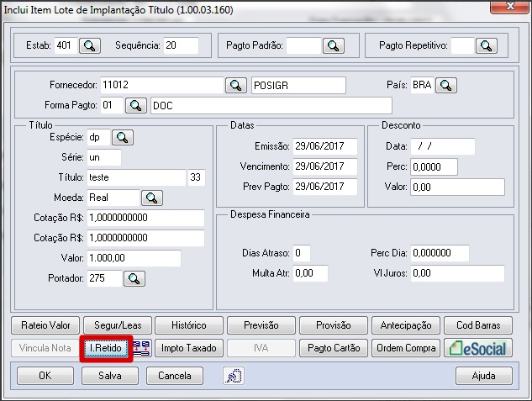Open the Forma Pagto lookup magnifier
Screen dimensions: 532x401
pos(136,106)
